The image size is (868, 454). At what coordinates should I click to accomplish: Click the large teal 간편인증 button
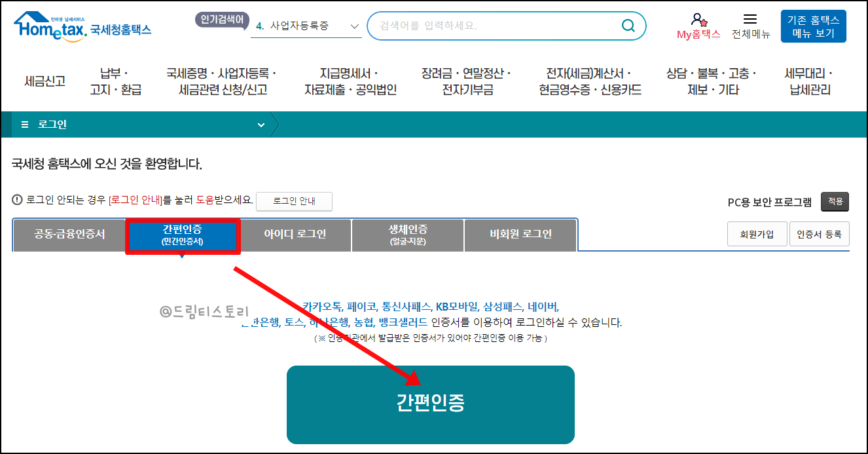[x=431, y=404]
